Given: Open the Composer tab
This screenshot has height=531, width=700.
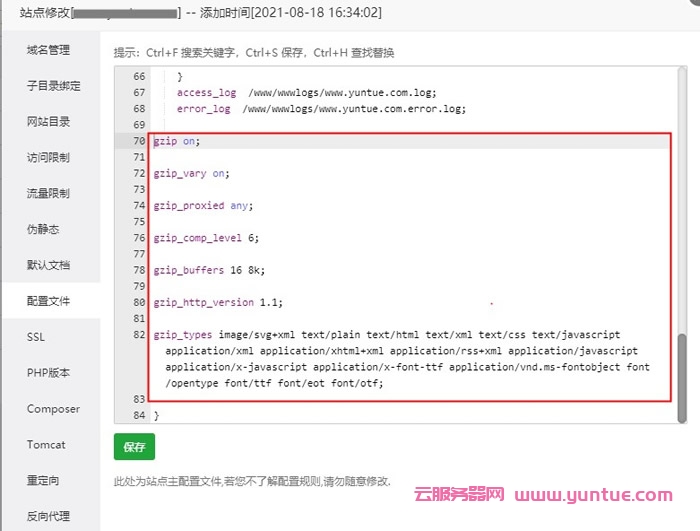Looking at the screenshot, I should coord(53,409).
